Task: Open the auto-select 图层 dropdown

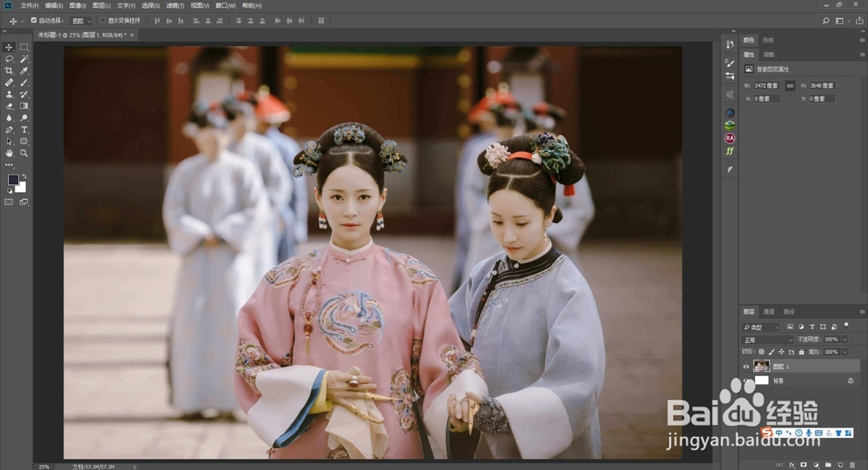Action: point(82,21)
